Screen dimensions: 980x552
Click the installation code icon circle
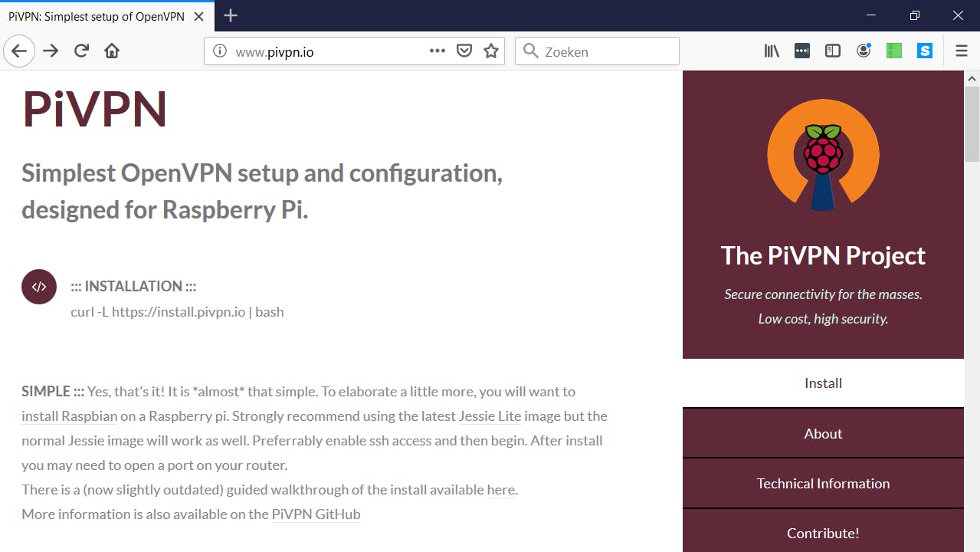[39, 287]
